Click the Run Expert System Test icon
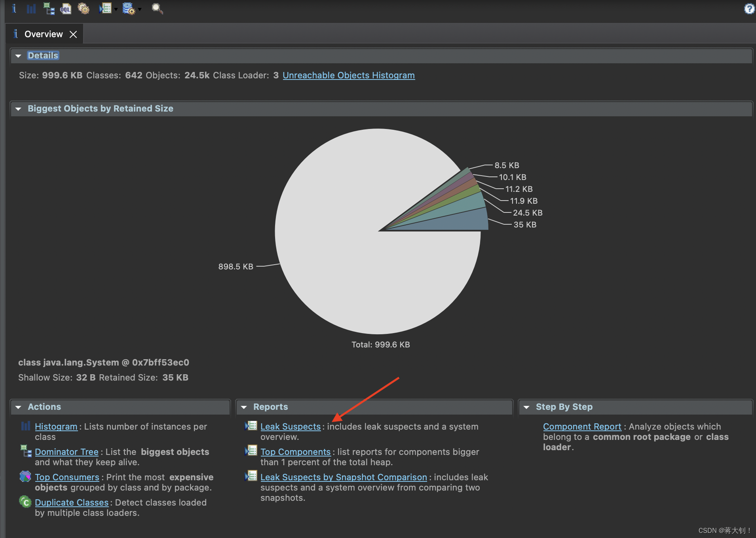The width and height of the screenshot is (756, 538). [x=105, y=8]
